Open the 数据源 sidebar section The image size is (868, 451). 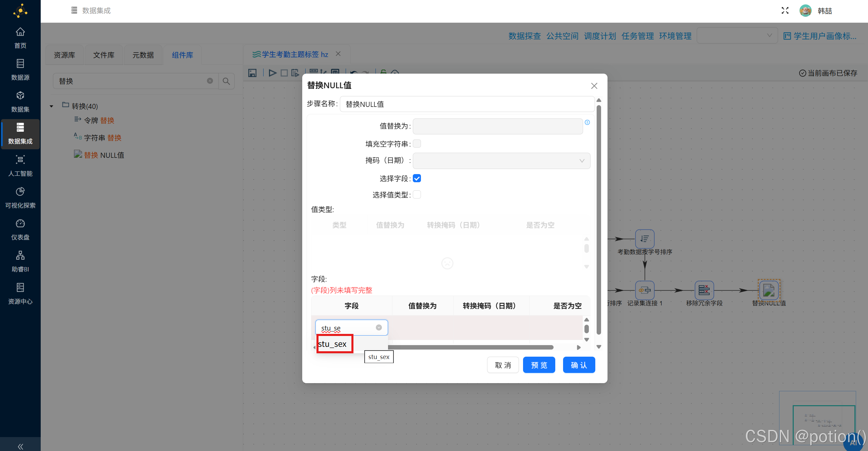(x=20, y=69)
